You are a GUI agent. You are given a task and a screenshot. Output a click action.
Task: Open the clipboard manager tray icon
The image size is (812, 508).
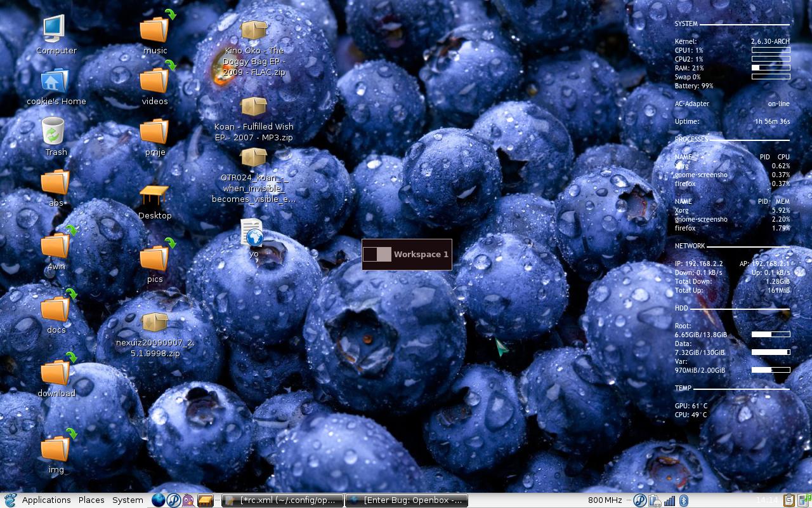click(789, 500)
